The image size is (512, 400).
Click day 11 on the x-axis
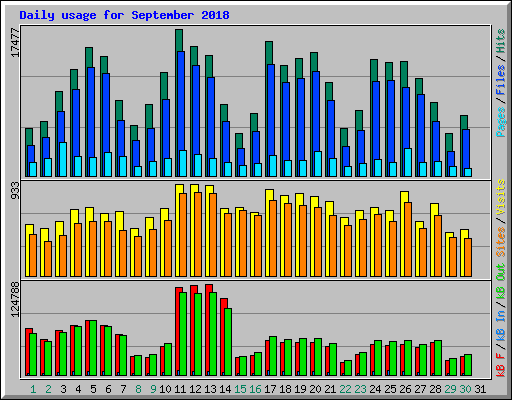click(180, 389)
